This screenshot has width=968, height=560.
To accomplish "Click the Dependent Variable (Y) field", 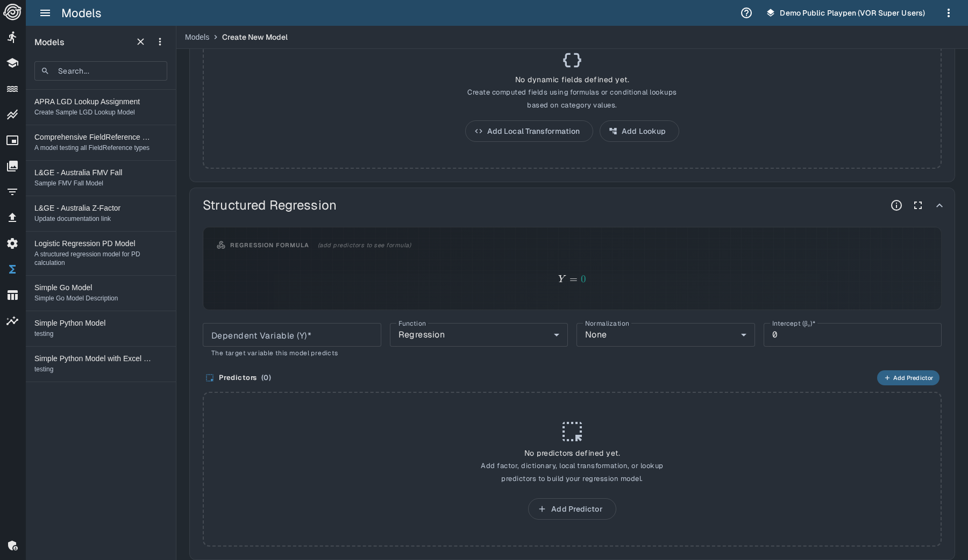I will click(291, 335).
